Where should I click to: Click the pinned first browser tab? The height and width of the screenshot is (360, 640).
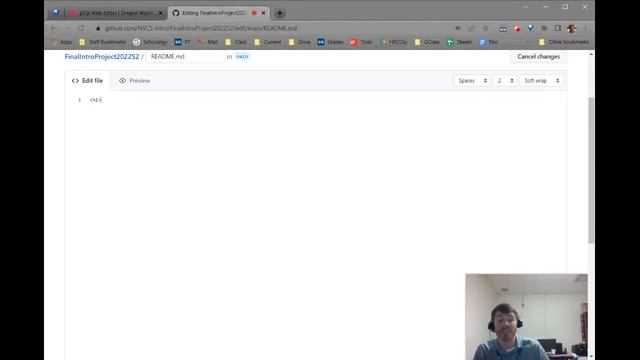click(56, 13)
